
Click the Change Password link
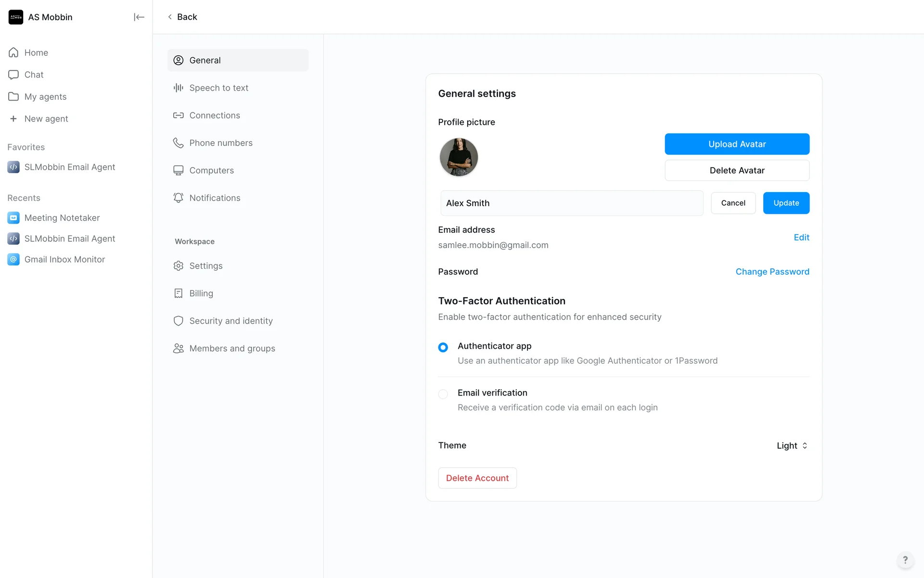click(772, 272)
